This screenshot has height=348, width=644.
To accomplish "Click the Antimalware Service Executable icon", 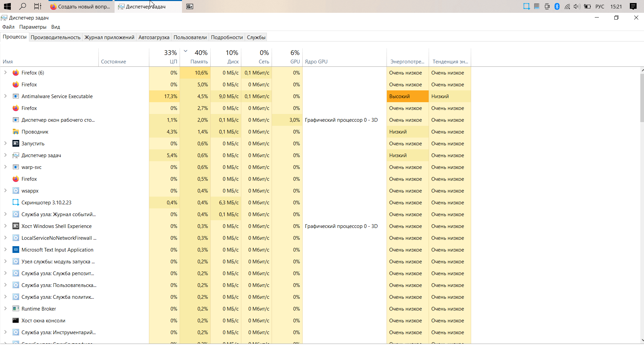I will pos(16,96).
